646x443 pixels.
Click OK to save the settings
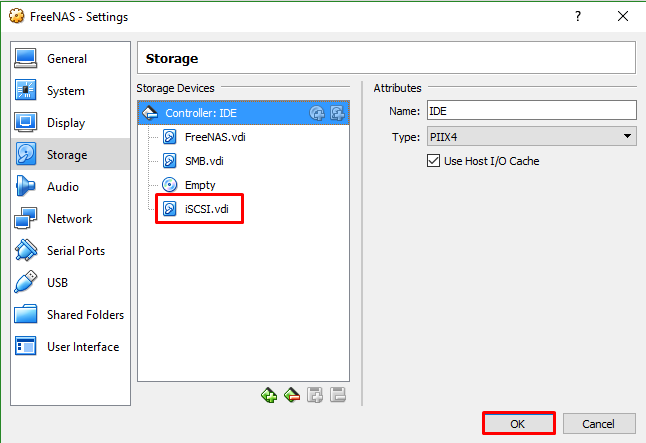[x=518, y=423]
